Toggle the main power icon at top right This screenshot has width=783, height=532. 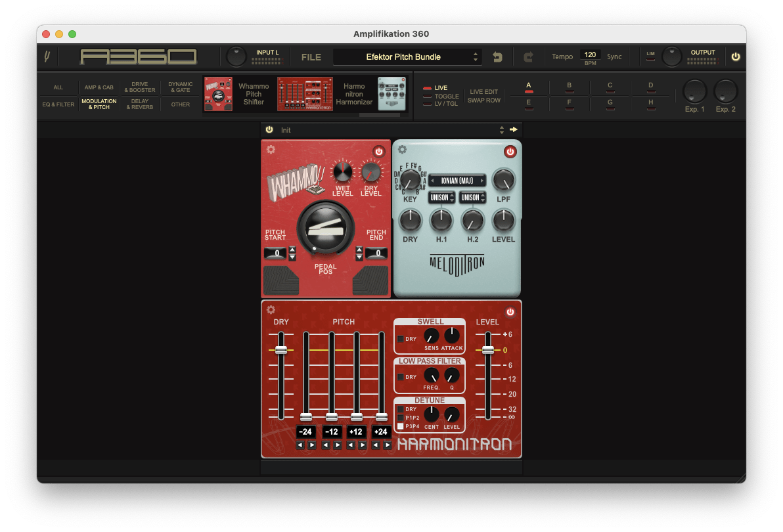(735, 56)
